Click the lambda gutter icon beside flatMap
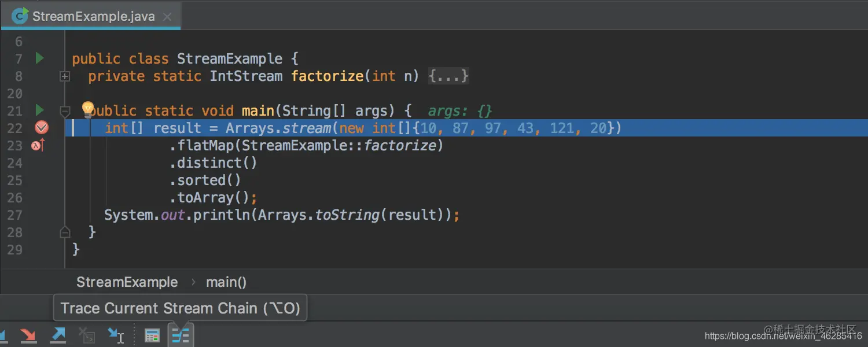868x347 pixels. (x=38, y=145)
